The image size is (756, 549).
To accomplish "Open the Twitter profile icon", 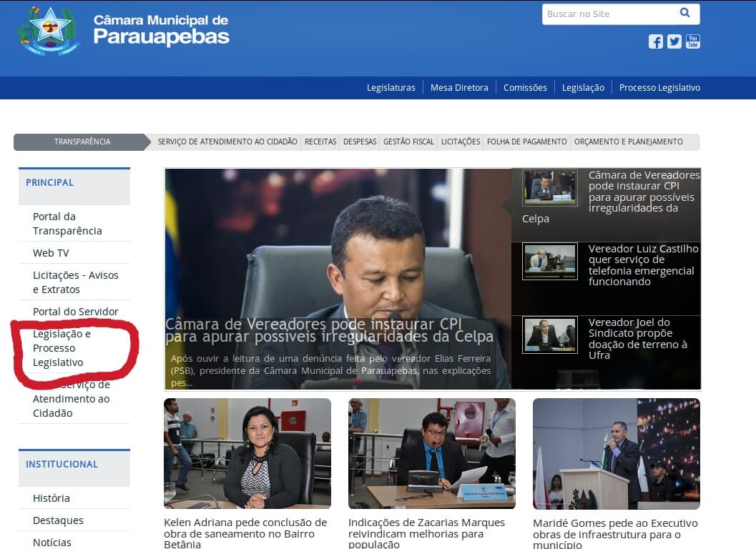I will pos(674,41).
